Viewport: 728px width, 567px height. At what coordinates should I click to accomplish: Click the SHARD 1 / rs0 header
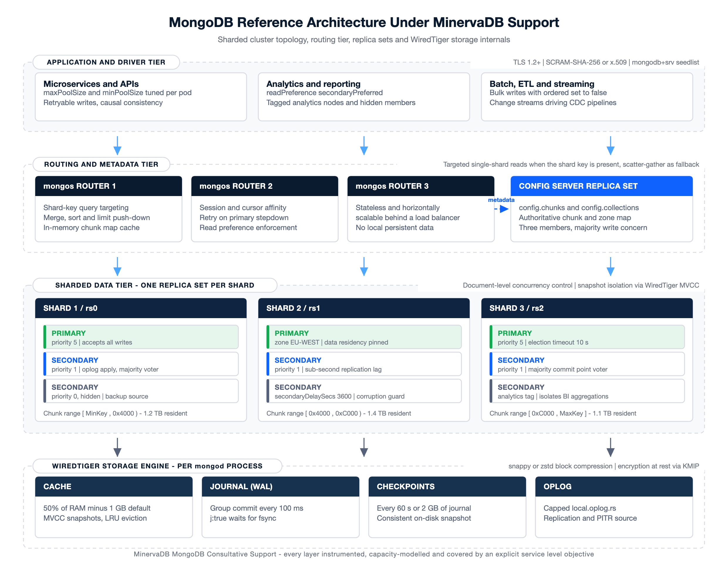click(141, 308)
